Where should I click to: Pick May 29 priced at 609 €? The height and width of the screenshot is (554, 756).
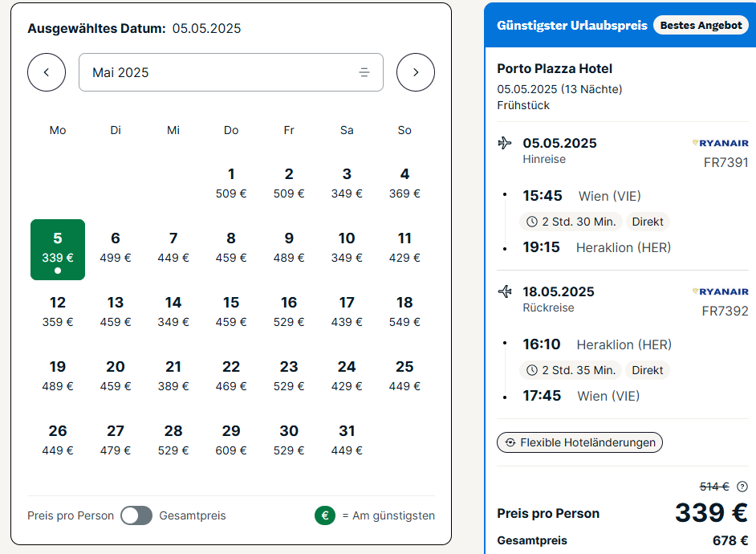point(231,440)
